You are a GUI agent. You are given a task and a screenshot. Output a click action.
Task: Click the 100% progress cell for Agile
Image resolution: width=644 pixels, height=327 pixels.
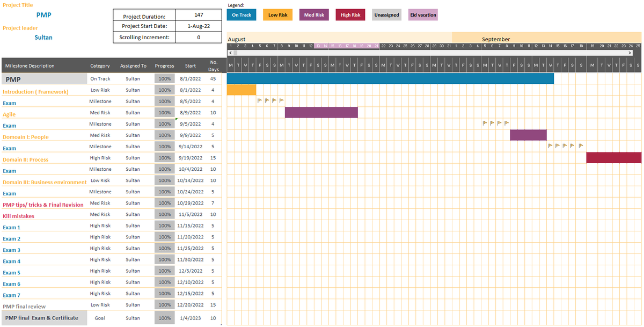(165, 113)
